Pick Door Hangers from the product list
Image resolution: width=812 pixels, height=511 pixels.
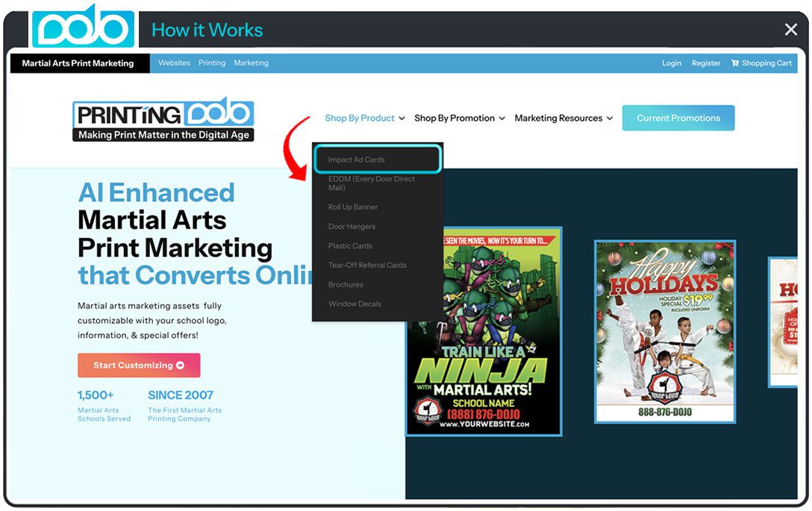(x=352, y=227)
